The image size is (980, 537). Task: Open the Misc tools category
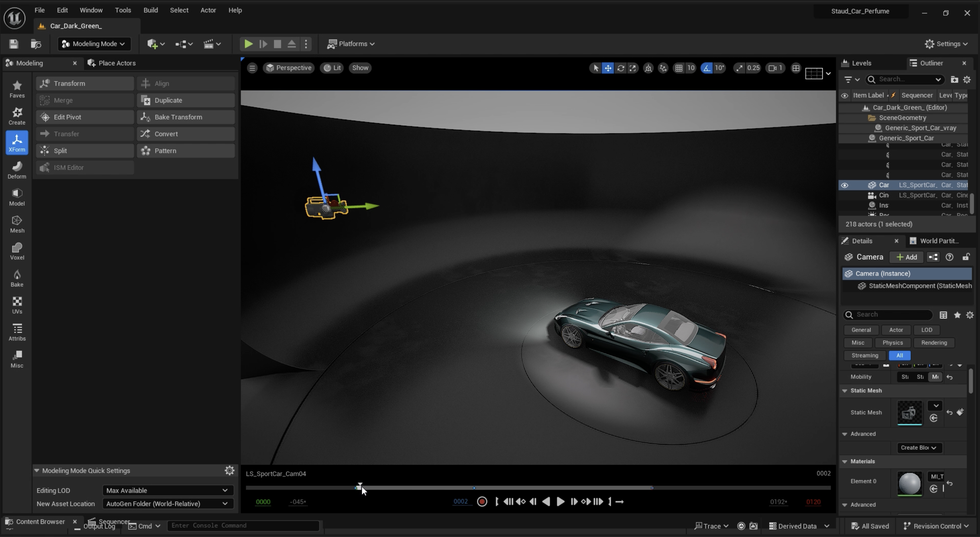click(17, 359)
